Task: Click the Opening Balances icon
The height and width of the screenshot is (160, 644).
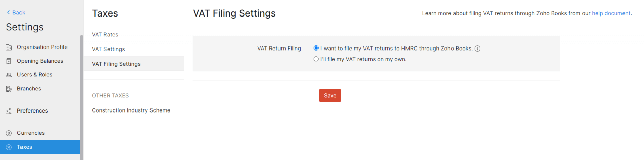Action: click(x=9, y=61)
